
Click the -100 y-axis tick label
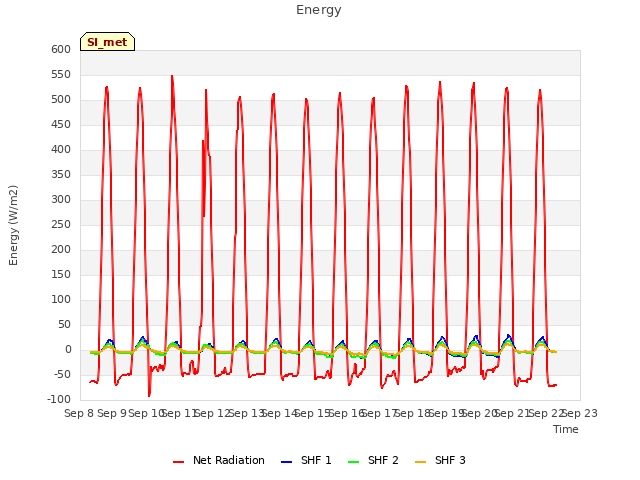click(x=59, y=400)
